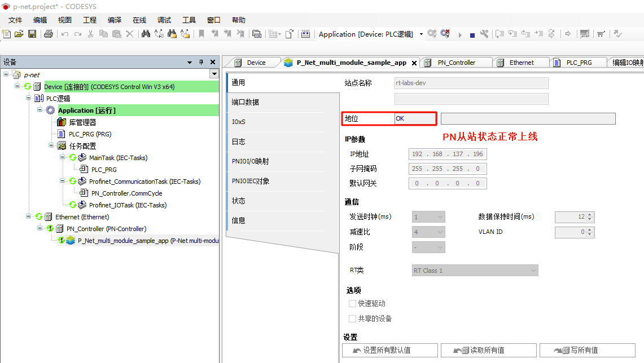The image size is (644, 363).
Task: Click the Logout gear icon with red X
Action: 445,34
